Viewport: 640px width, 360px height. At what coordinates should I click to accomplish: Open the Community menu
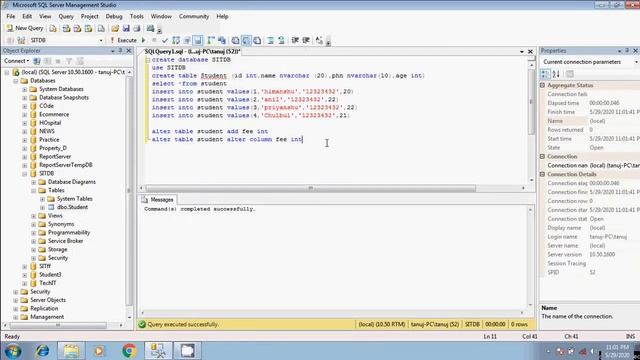pos(193,16)
